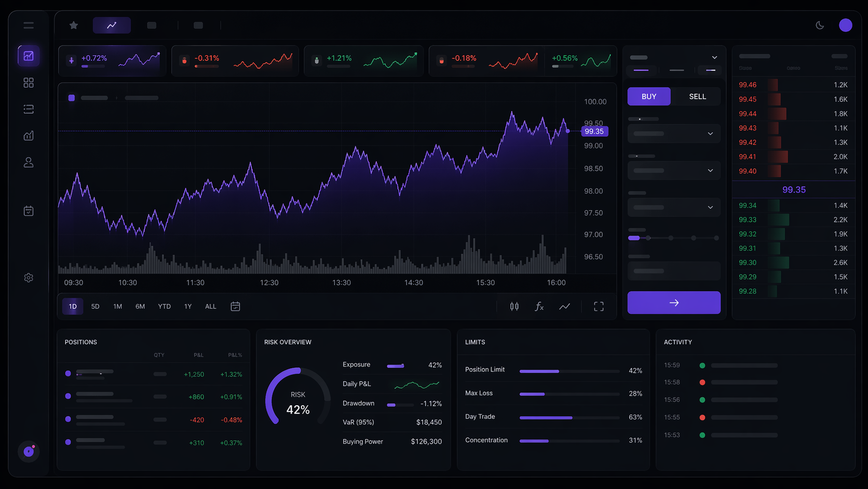The height and width of the screenshot is (489, 868).
Task: Click the BUY button
Action: click(649, 96)
